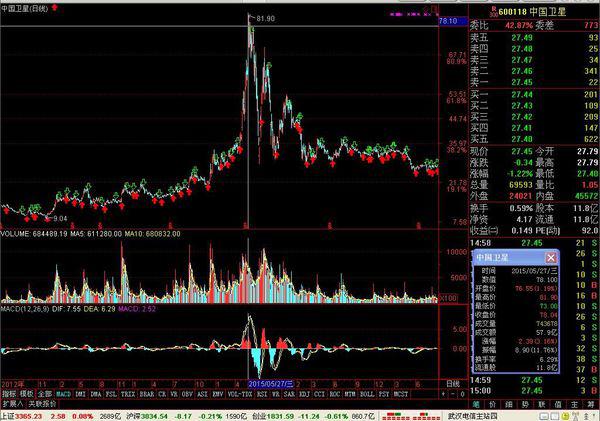Screen dimensions: 600x421
Task: Switch to the OBV indicator tab
Action: pyautogui.click(x=187, y=393)
